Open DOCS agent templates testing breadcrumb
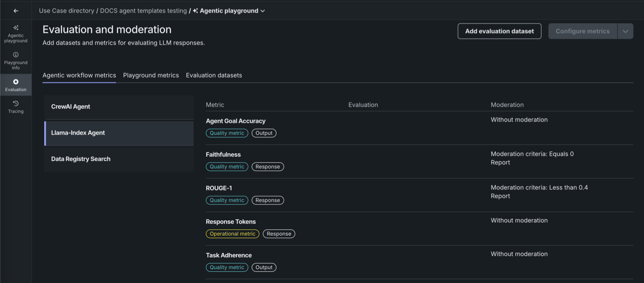 [x=143, y=11]
